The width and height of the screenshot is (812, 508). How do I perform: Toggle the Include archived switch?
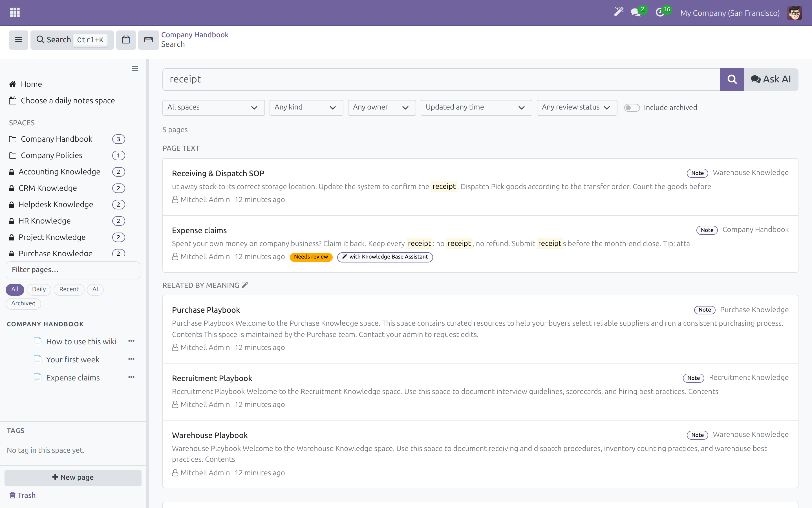632,108
